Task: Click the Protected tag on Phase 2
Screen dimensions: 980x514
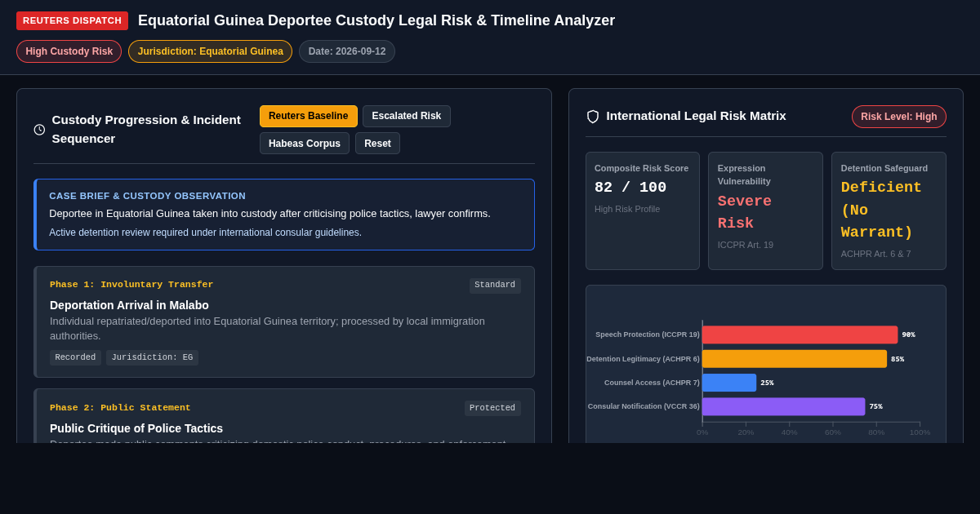Action: click(492, 409)
